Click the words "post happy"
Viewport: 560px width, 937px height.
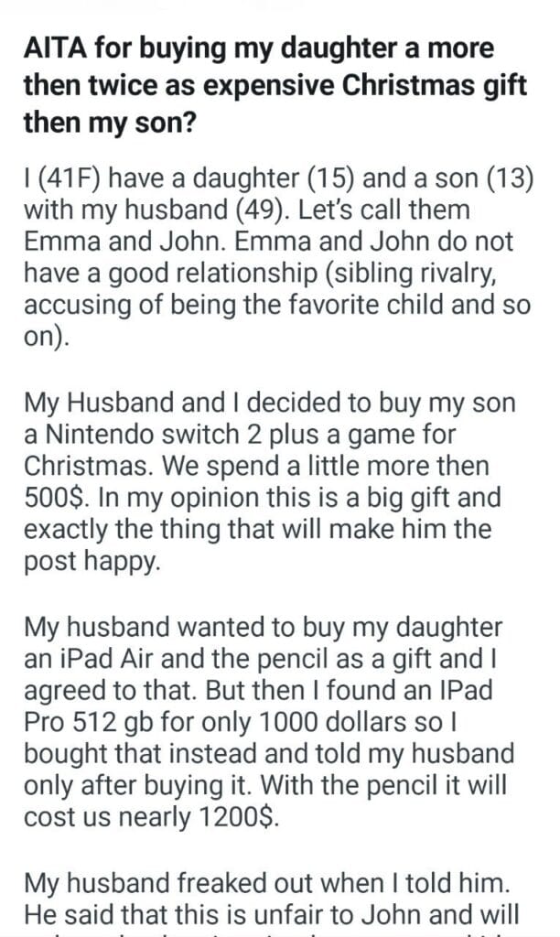92,563
